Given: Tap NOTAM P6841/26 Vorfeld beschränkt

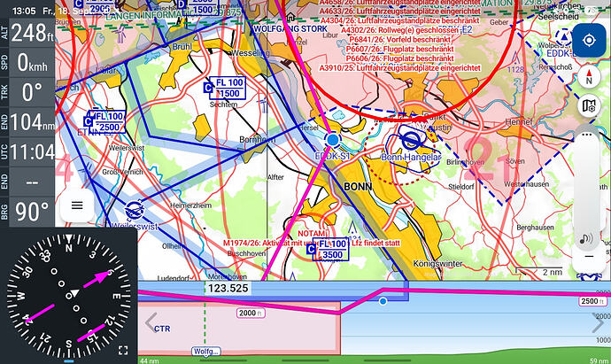Looking at the screenshot, I should (x=399, y=40).
